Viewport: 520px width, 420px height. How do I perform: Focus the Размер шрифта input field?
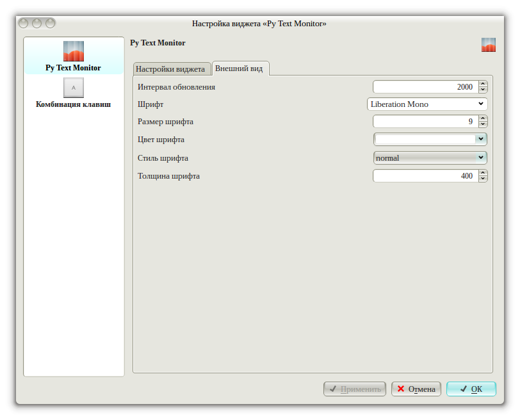[425, 121]
